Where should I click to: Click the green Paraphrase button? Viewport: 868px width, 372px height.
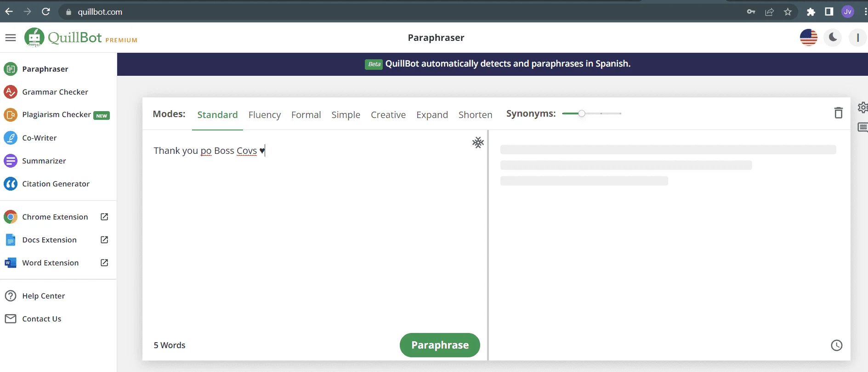pos(440,345)
